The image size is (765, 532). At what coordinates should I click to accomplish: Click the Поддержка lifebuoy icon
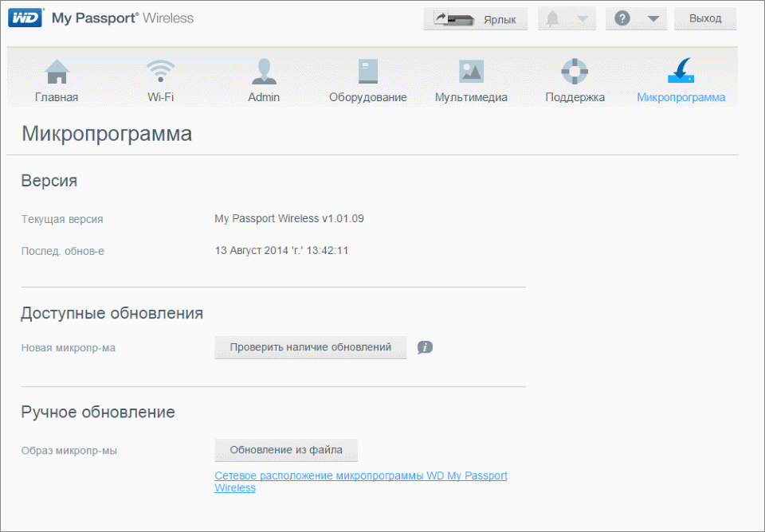coord(574,72)
